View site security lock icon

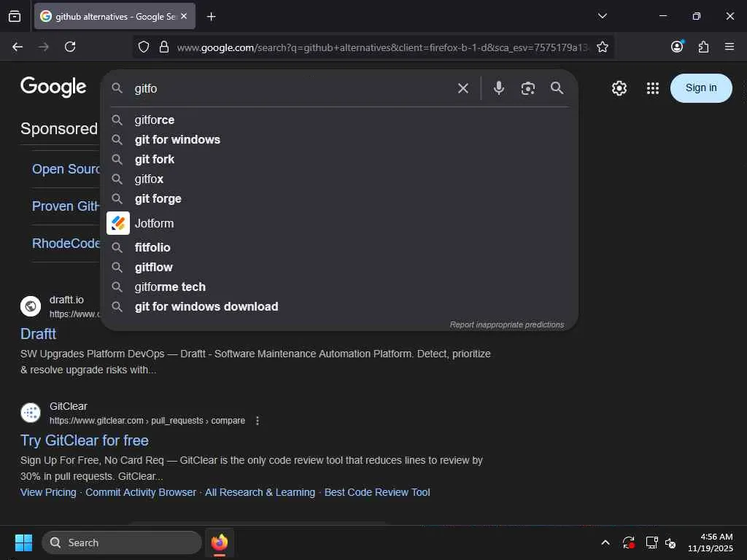(164, 47)
